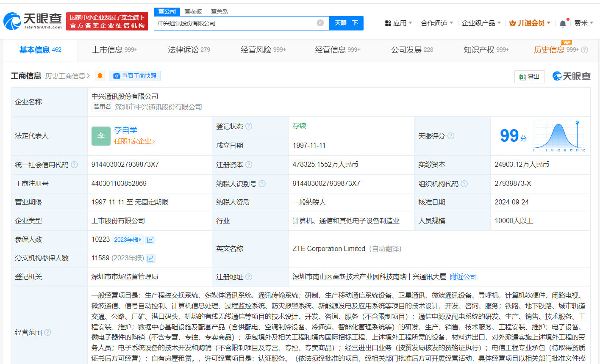
Task: Click the 24903.12万人民币 paid-in capital value
Action: click(x=522, y=165)
